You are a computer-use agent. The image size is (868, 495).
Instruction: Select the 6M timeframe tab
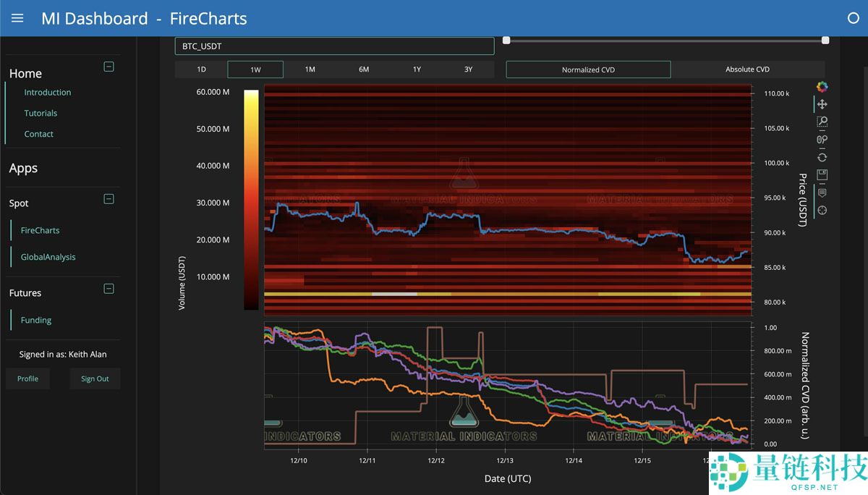coord(364,69)
